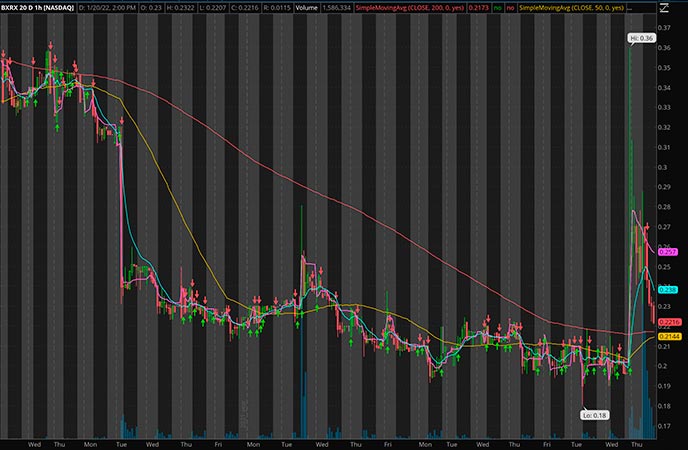Screen dimensions: 688x450
Task: Click the drawing tools icon at top right
Action: [664, 7]
